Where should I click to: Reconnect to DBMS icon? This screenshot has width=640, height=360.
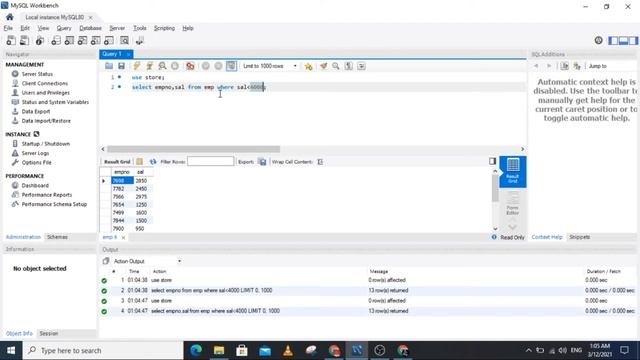click(x=140, y=40)
